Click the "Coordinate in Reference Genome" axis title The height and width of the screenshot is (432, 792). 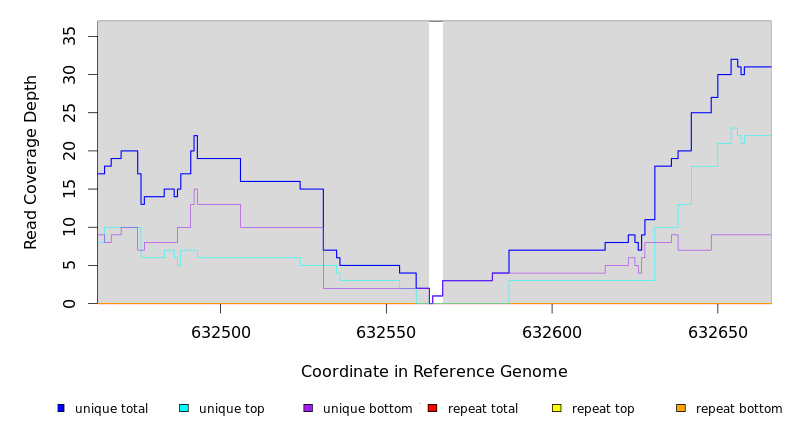click(x=434, y=372)
